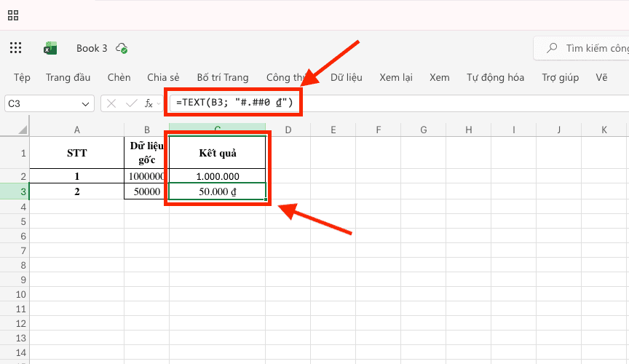The height and width of the screenshot is (364, 629).
Task: Click the STT header cell
Action: pos(77,153)
